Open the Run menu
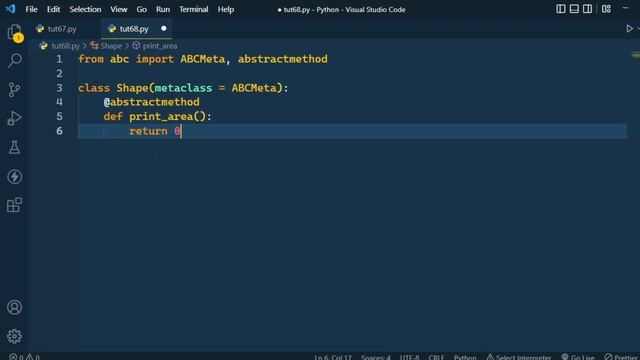This screenshot has height=360, width=640. (x=163, y=9)
